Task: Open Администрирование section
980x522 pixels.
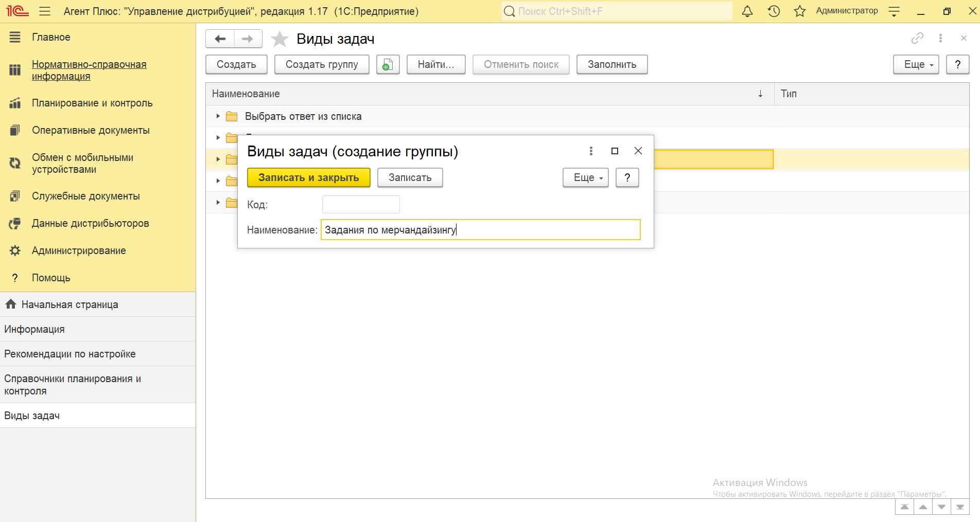Action: pos(79,250)
